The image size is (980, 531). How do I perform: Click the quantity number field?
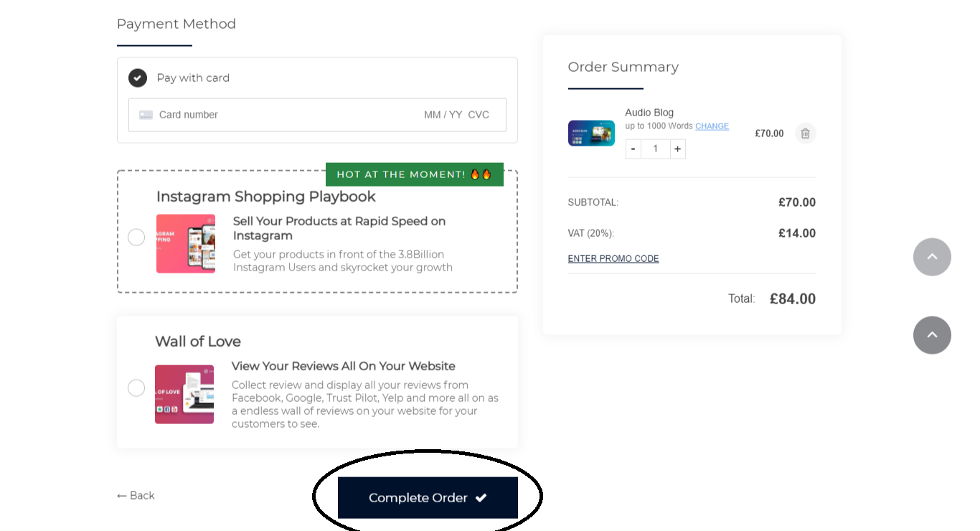click(x=655, y=149)
